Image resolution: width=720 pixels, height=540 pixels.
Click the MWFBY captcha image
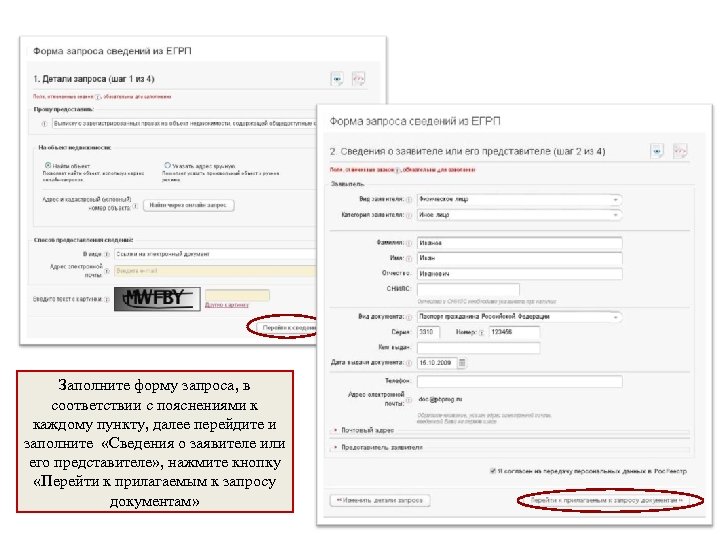click(x=157, y=299)
